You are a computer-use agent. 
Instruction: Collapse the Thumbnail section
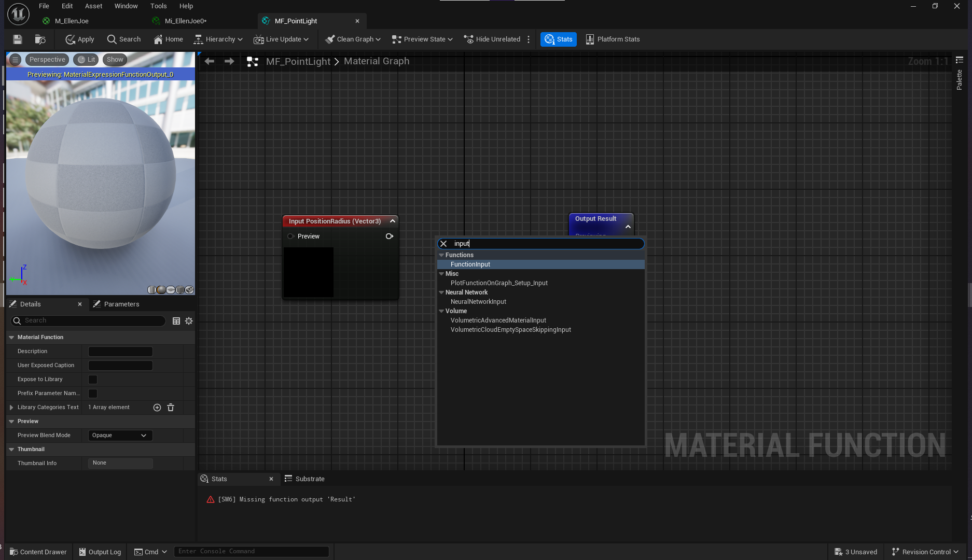click(x=11, y=450)
